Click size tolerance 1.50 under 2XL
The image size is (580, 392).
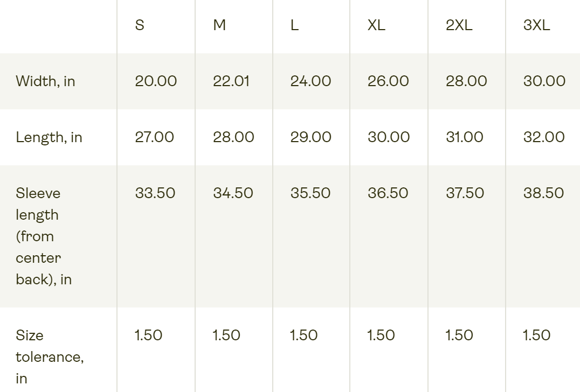click(459, 335)
